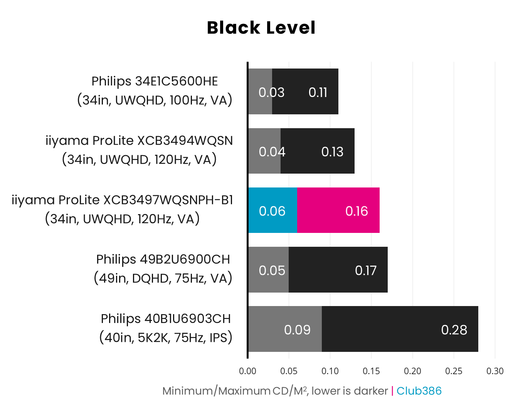
Task: Click the 0.15 x-axis tick label
Action: coord(371,371)
